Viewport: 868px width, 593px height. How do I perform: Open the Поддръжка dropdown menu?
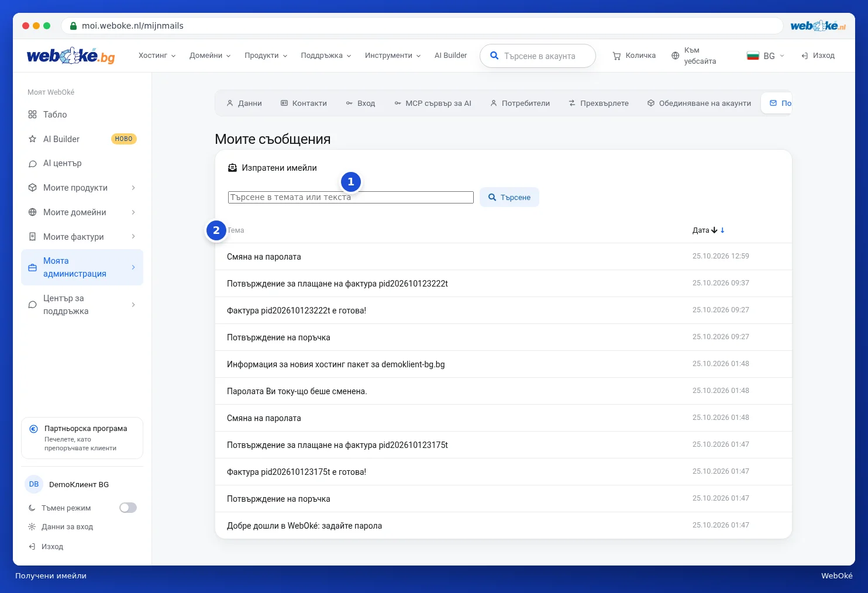[x=326, y=56]
